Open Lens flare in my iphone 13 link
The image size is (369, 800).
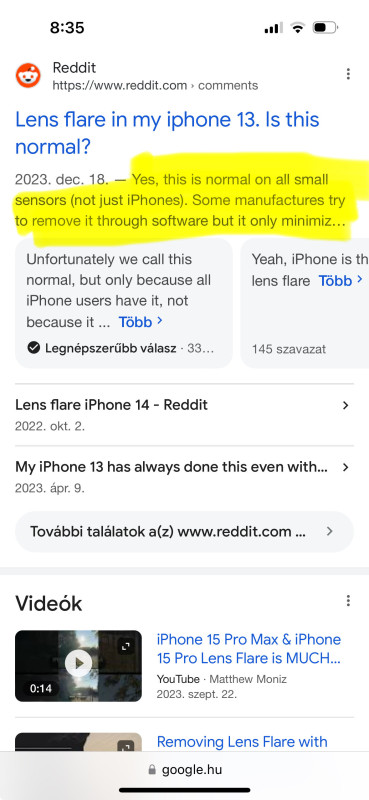167,134
